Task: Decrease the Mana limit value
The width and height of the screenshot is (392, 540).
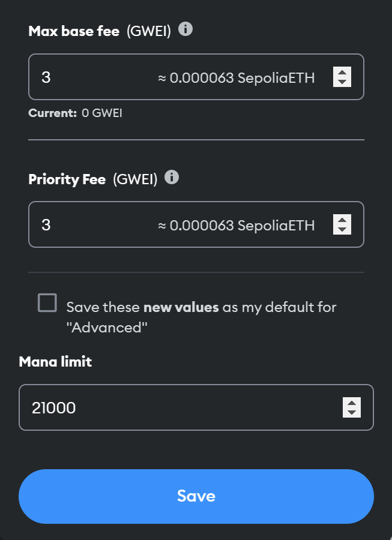Action: [351, 412]
